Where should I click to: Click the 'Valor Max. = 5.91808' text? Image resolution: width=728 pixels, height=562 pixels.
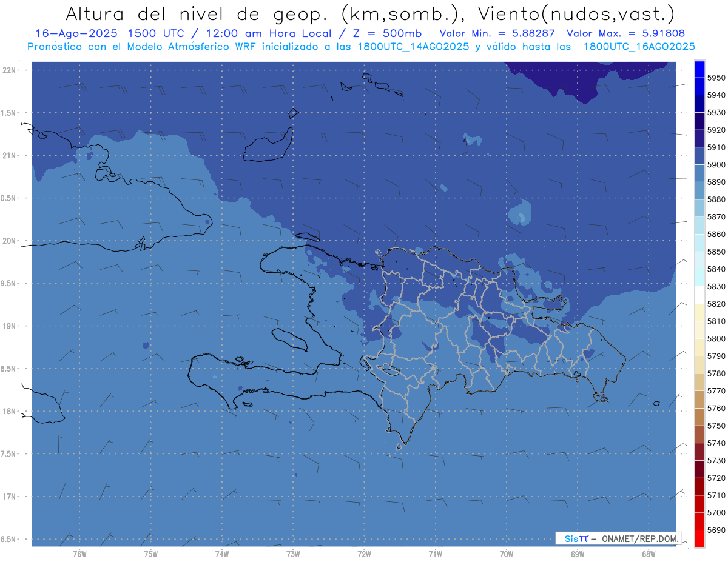(x=626, y=33)
